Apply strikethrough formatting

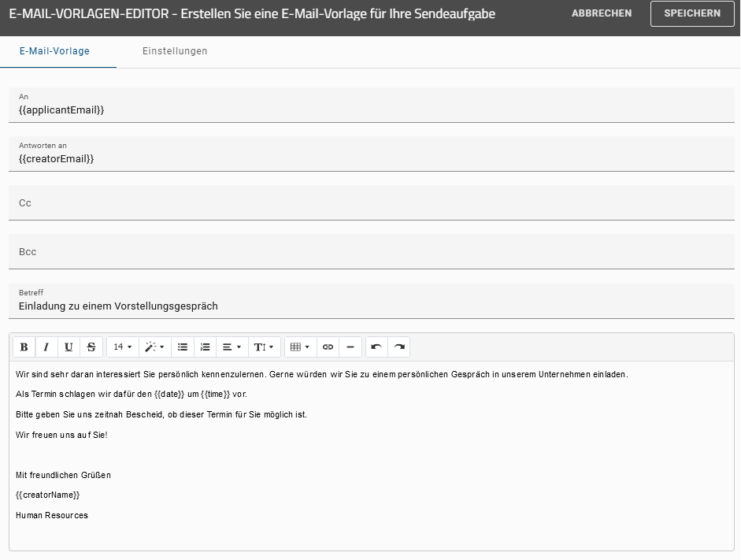[91, 347]
